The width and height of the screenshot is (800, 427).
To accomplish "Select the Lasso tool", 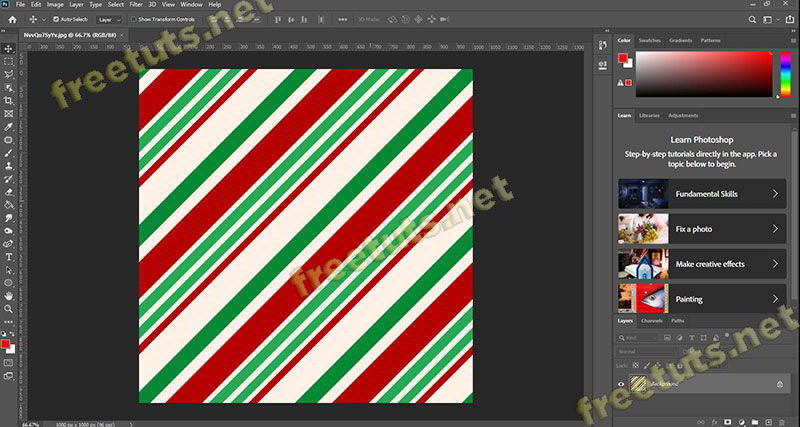I will tap(9, 74).
